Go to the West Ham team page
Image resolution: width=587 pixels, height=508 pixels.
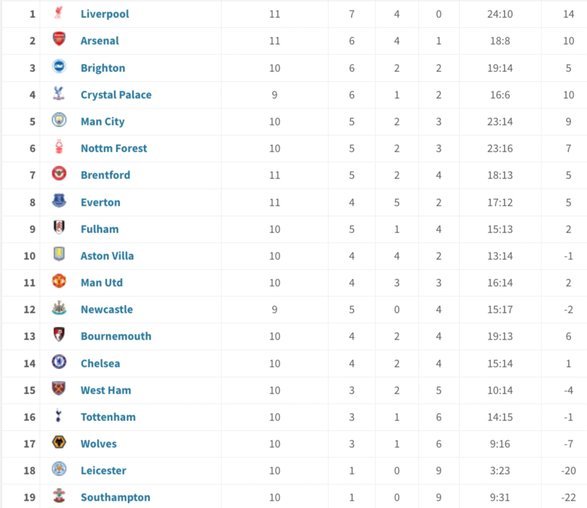[x=106, y=390]
